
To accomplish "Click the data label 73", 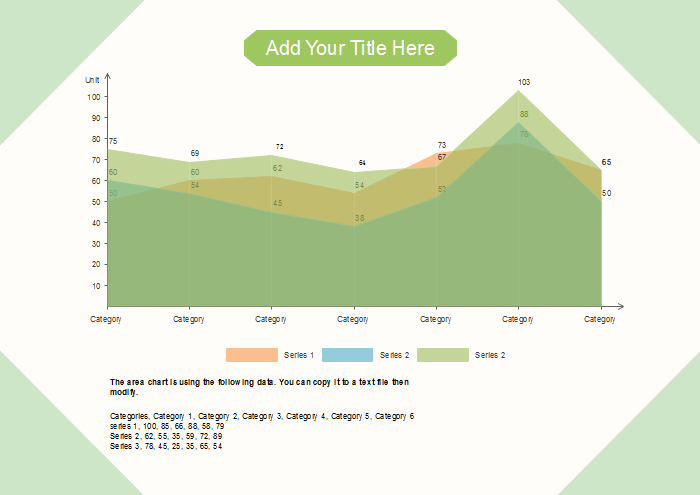I will tap(441, 146).
